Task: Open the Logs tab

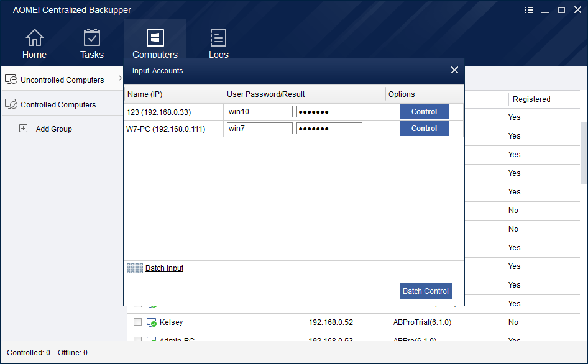Action: point(219,43)
